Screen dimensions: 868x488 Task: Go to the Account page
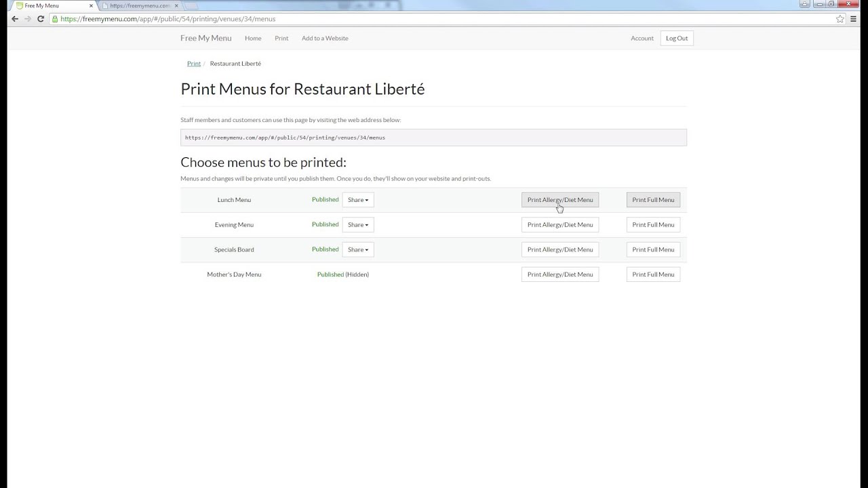click(x=642, y=38)
